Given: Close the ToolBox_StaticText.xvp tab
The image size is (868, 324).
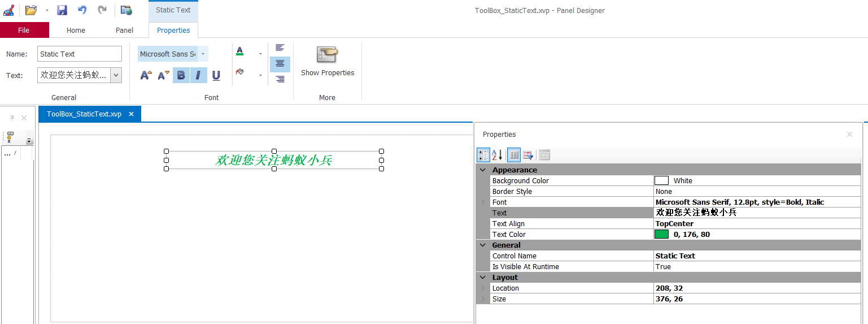Looking at the screenshot, I should click(x=132, y=114).
